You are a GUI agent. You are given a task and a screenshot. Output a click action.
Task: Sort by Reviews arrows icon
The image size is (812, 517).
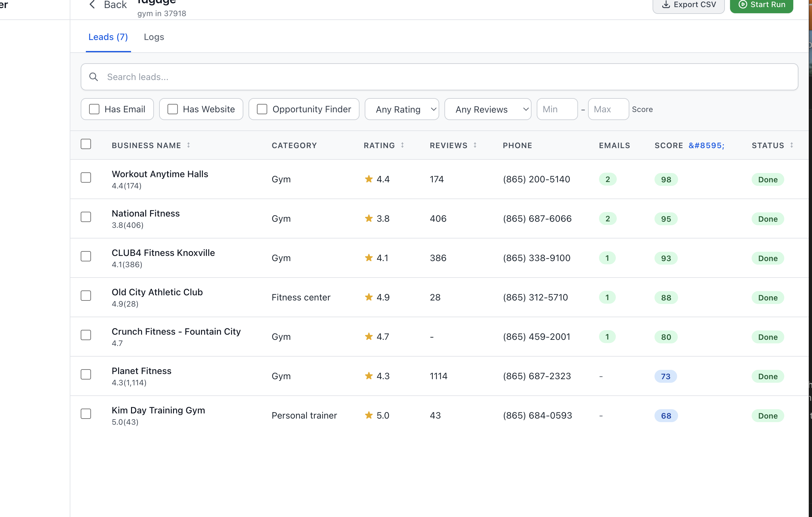coord(475,145)
